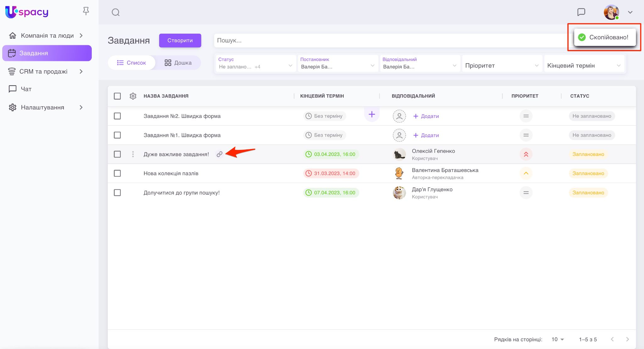644x349 pixels.
Task: Click the pin sidebar icon
Action: coord(86,11)
